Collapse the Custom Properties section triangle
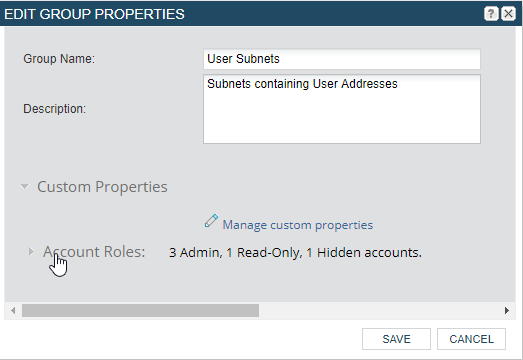This screenshot has width=523, height=360. [x=25, y=187]
